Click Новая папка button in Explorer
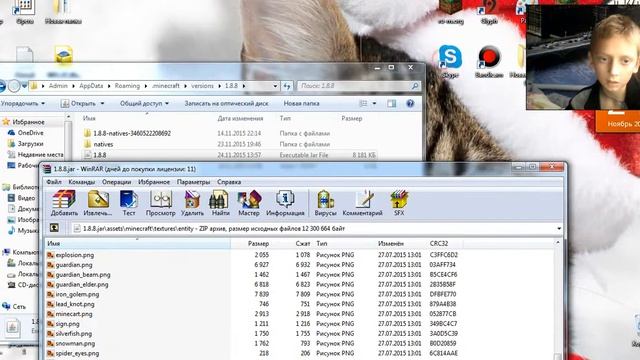Viewport: 640px width, 360px height. point(301,104)
